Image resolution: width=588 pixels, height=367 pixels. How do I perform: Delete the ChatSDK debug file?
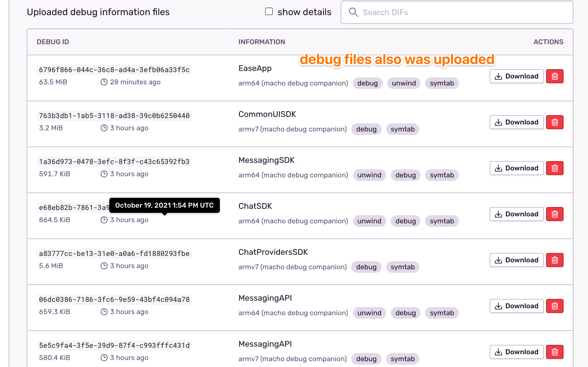click(555, 214)
